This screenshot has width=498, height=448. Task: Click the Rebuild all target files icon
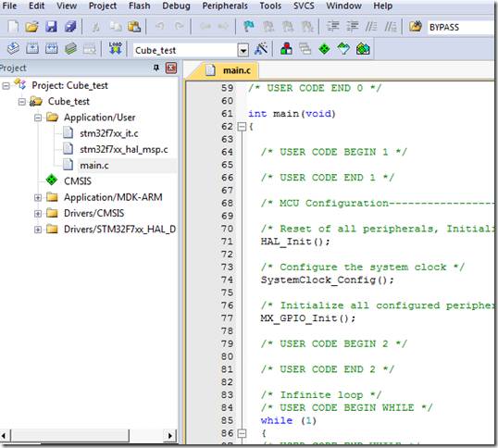[x=52, y=49]
